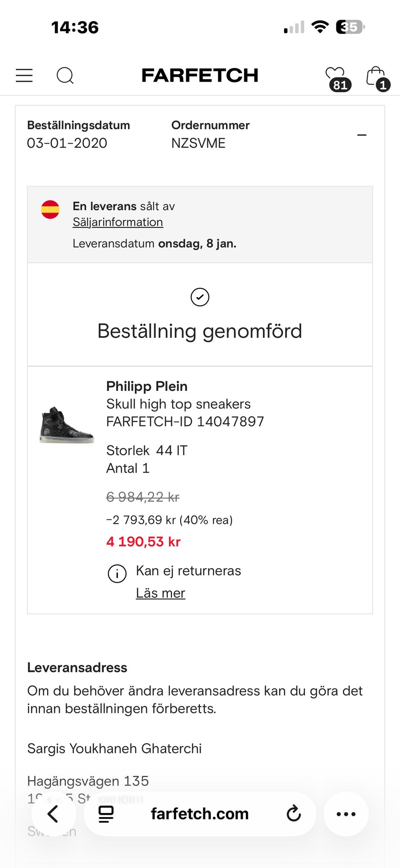This screenshot has width=400, height=868.
Task: Tap the search magnifier icon
Action: [65, 75]
